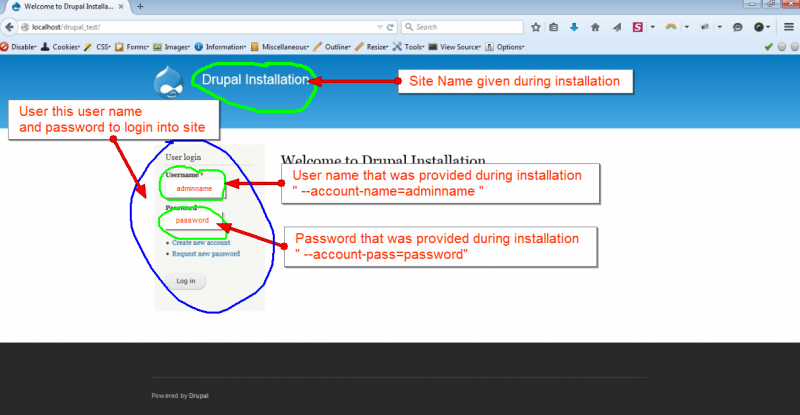Open the Information toolbar menu

[220, 47]
